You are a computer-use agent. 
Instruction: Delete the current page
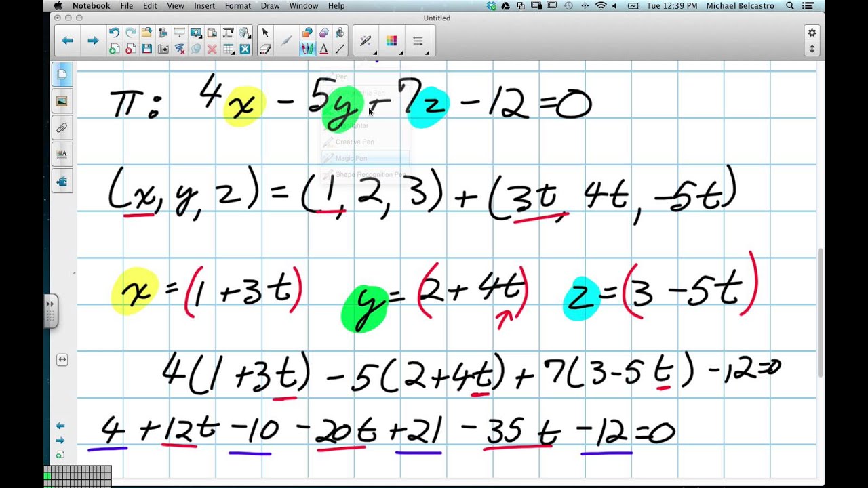pos(130,49)
